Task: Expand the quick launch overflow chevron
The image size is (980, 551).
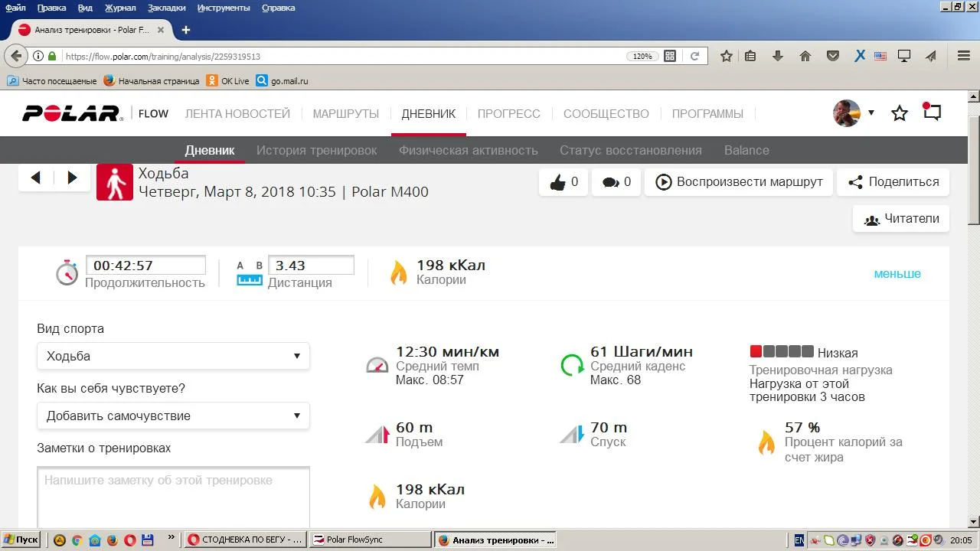Action: click(x=171, y=537)
